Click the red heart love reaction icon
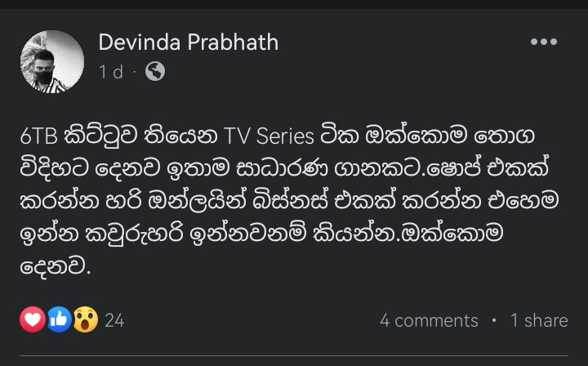The width and height of the screenshot is (588, 366). 33,319
